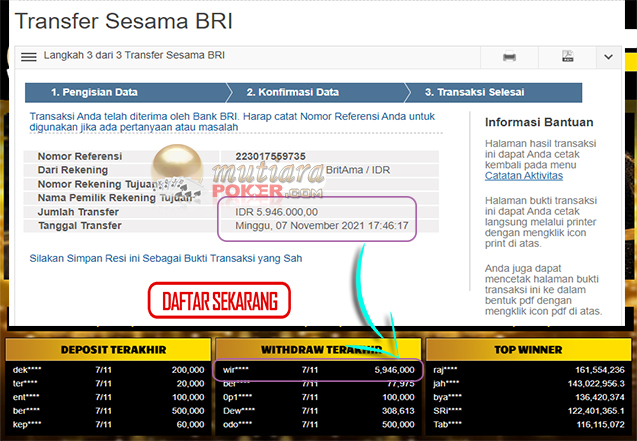
Task: Click the DEPOSIT TERAKHIR header
Action: pyautogui.click(x=108, y=350)
